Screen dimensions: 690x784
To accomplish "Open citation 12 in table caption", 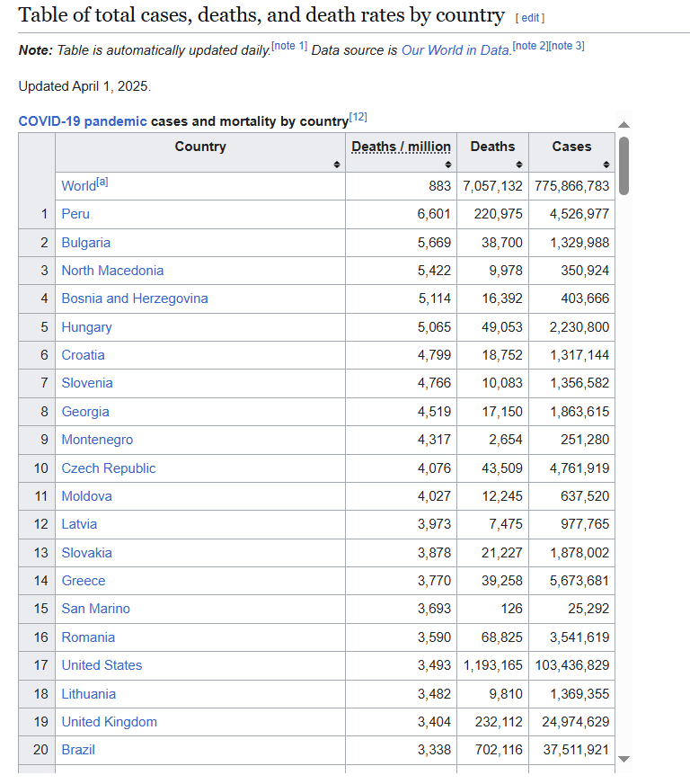I will coord(358,117).
